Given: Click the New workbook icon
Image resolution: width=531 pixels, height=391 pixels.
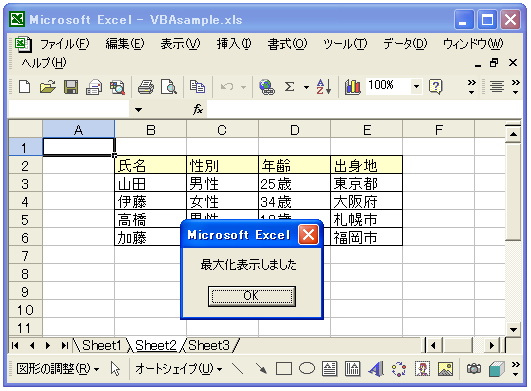Looking at the screenshot, I should (24, 87).
